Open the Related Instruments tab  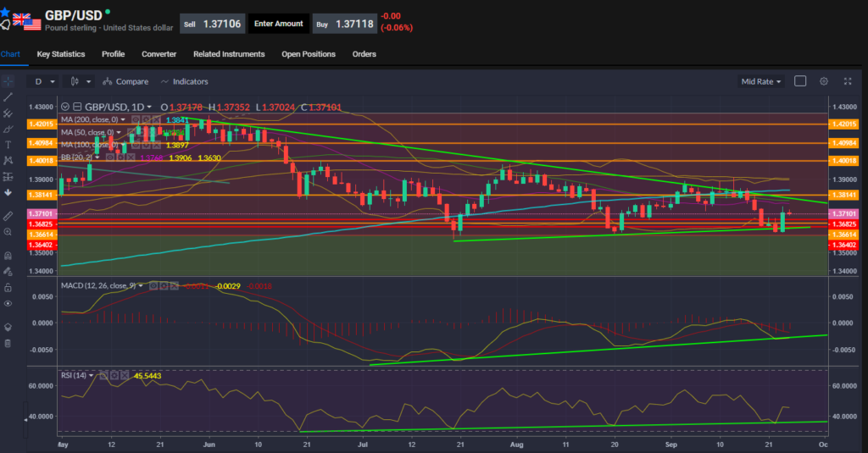(x=229, y=54)
